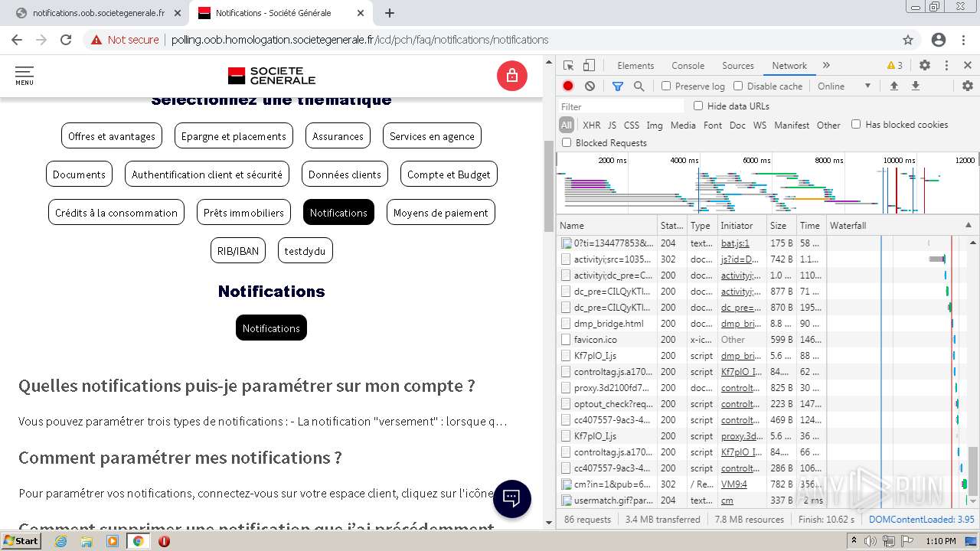Screen dimensions: 980x551
Task: Check the Hide data URLs box
Action: tap(698, 106)
